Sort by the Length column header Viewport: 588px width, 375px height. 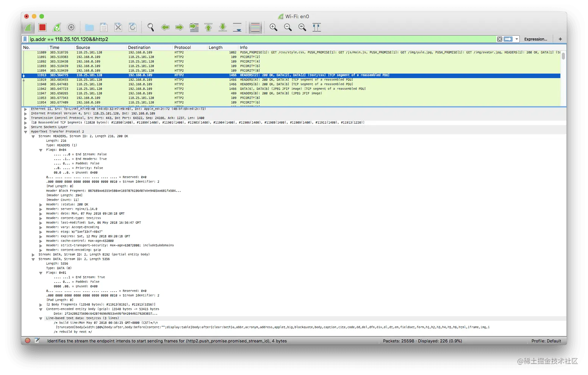point(222,47)
